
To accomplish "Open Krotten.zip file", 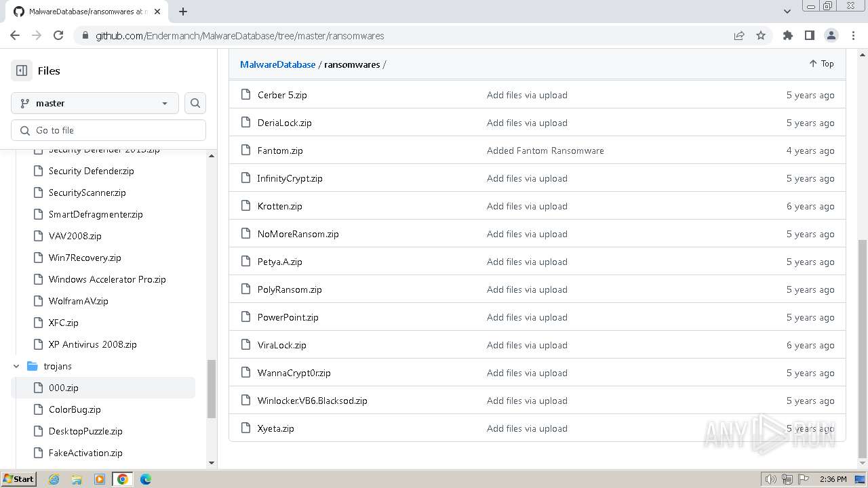I will tap(280, 206).
